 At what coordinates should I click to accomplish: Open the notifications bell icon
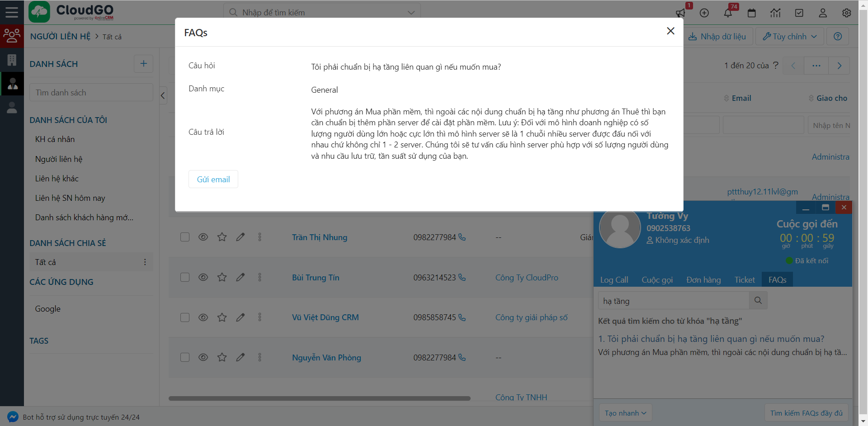pos(728,13)
